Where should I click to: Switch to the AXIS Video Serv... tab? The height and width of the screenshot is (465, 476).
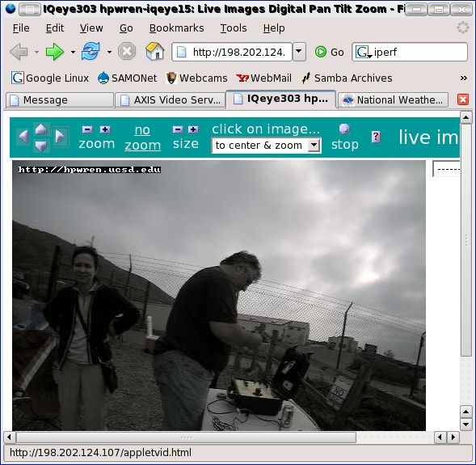point(170,100)
